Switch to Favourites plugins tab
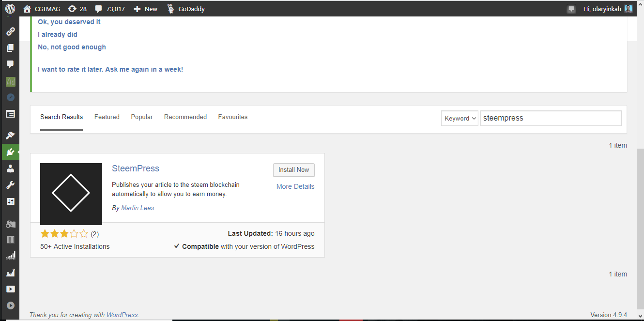644x321 pixels. 233,117
